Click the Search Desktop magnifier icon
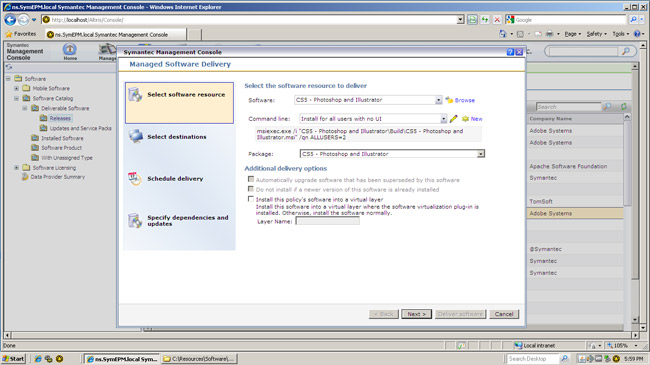650x365 pixels. pos(564,359)
